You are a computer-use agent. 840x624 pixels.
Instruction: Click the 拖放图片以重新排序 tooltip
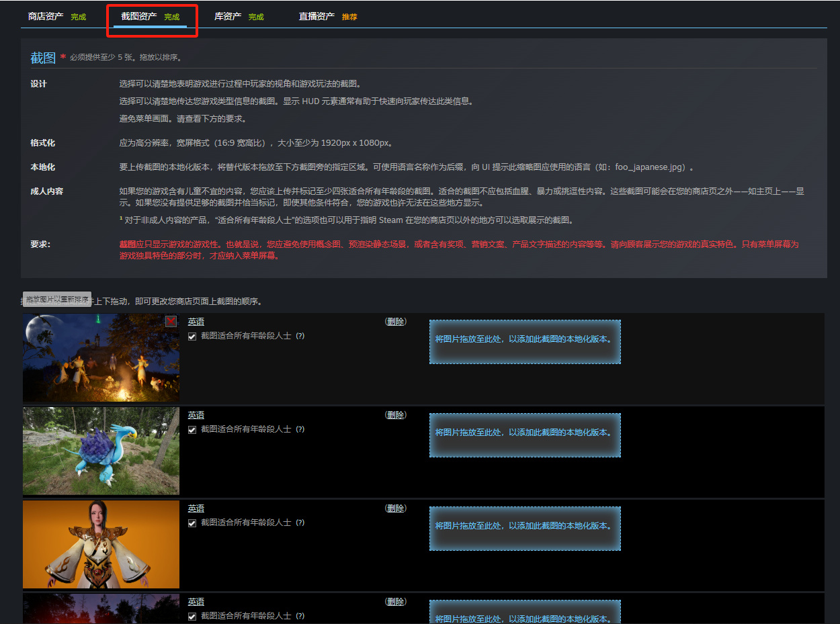coord(57,300)
